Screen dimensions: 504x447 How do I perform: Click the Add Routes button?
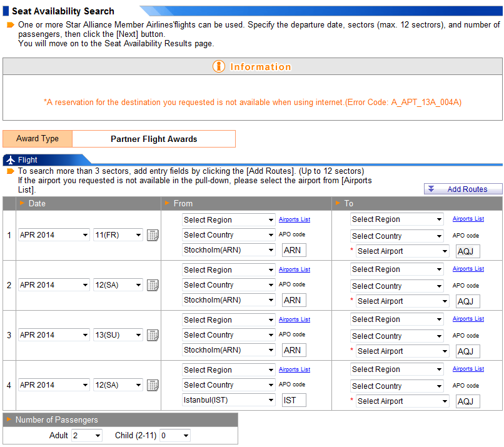[463, 189]
